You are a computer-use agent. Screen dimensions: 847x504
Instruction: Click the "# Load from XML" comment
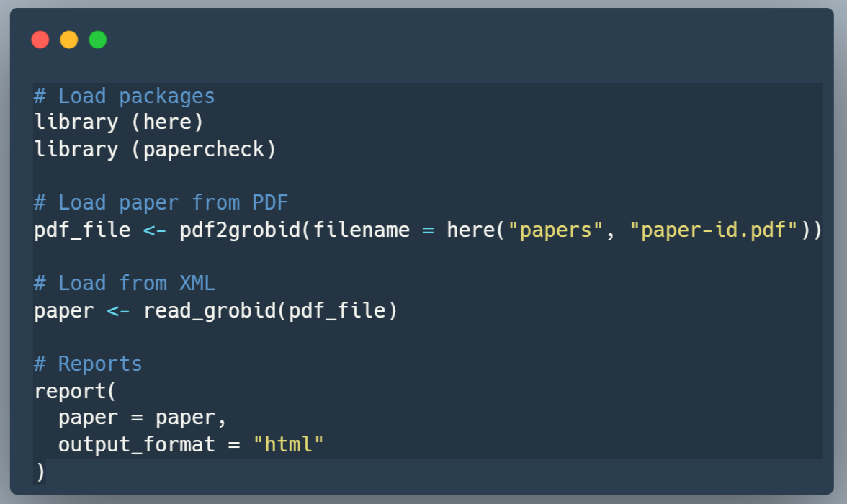click(125, 283)
